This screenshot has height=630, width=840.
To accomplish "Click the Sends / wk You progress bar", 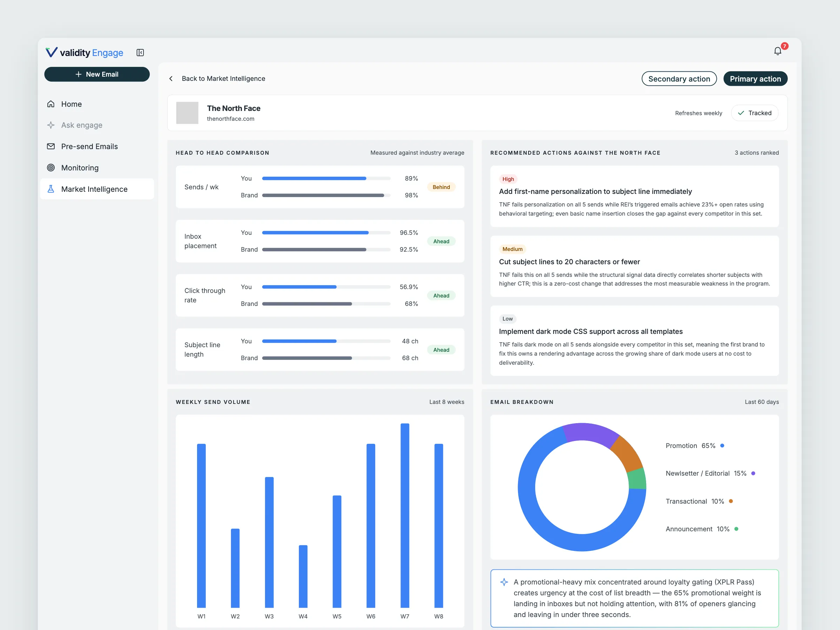I will coord(326,178).
